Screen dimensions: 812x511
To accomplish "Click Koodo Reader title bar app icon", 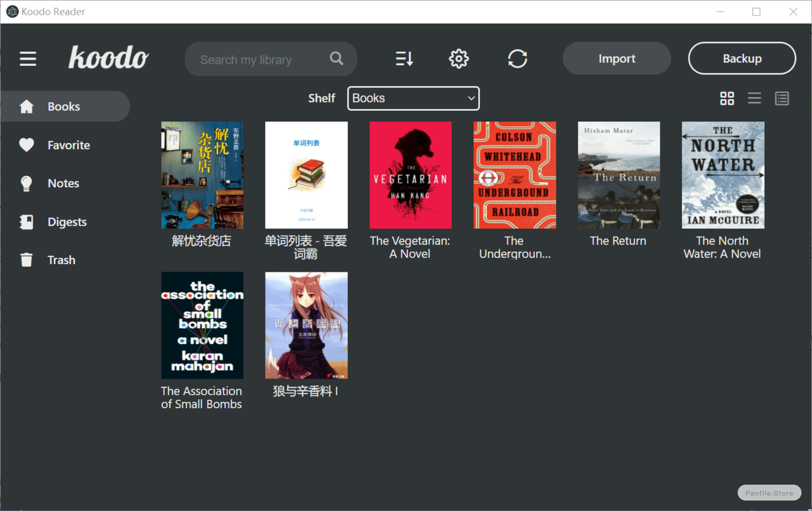I will coord(12,11).
